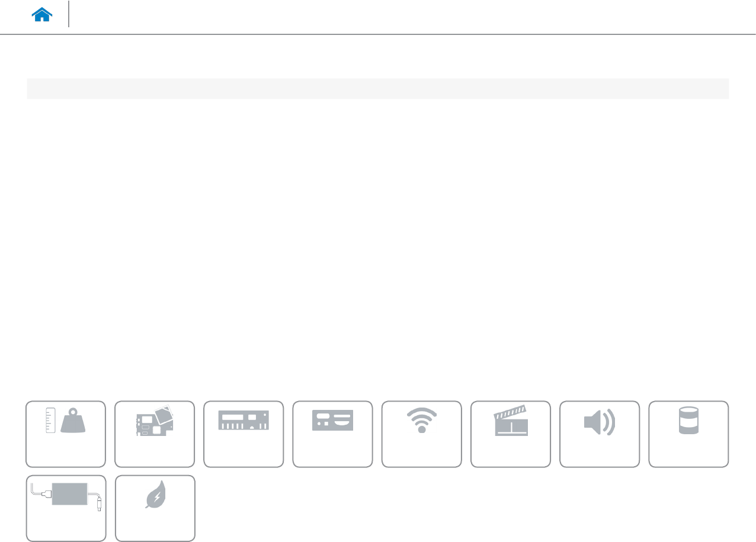
Task: Open the ports and connectors tile
Action: click(332, 434)
